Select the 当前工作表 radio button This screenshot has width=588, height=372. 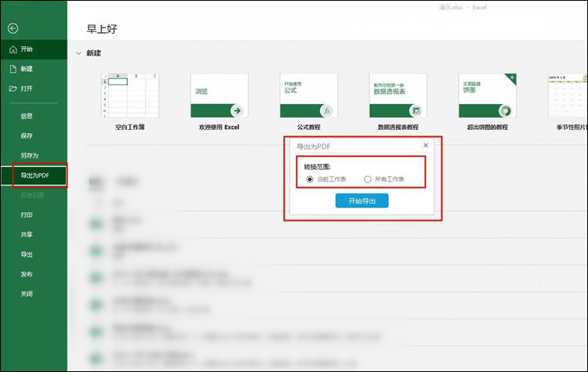(x=310, y=179)
